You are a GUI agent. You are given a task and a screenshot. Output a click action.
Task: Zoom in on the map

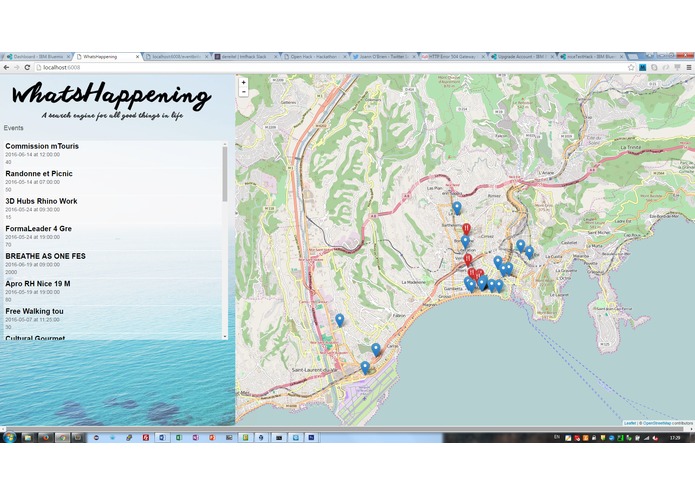tap(243, 82)
